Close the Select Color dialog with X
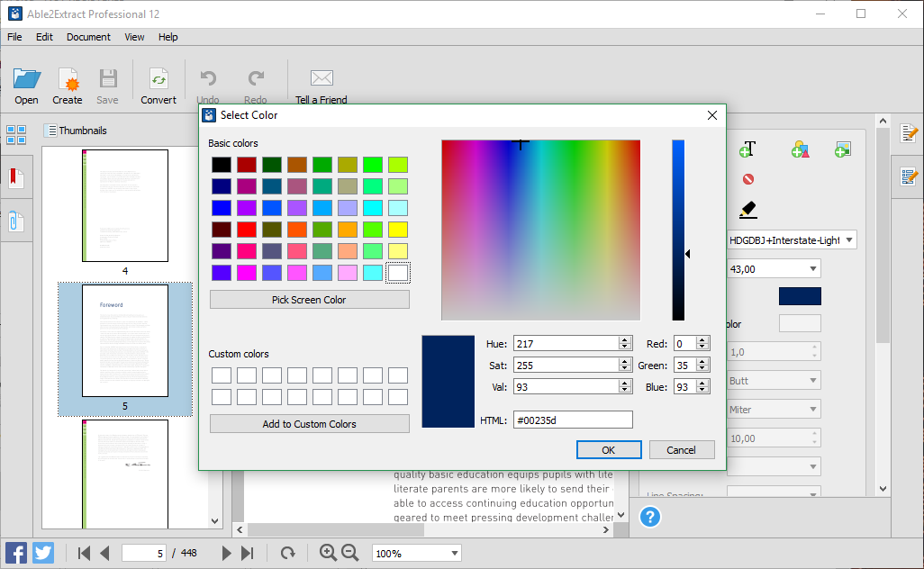The width and height of the screenshot is (924, 569). (x=711, y=115)
